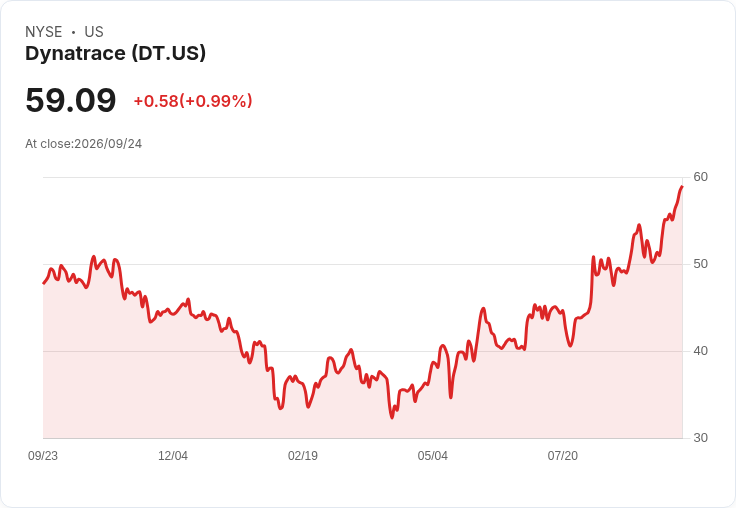Click the 30 y-axis price label
Screen dimensions: 736x508
click(700, 438)
